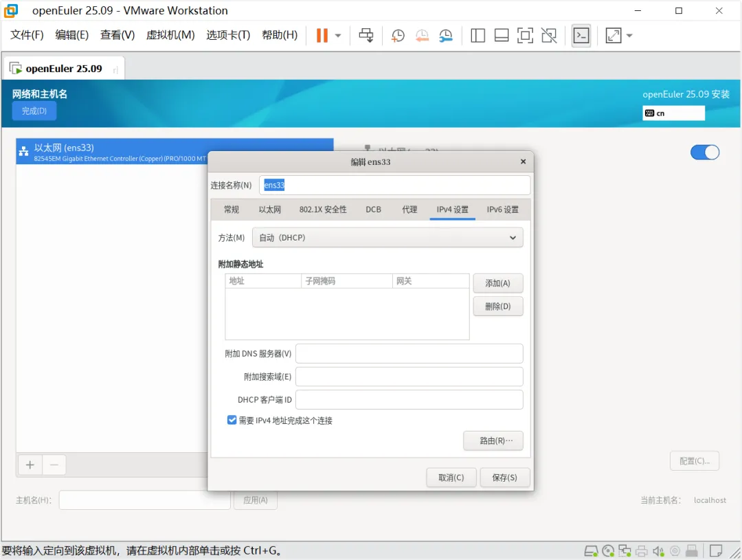Image resolution: width=742 pixels, height=560 pixels.
Task: Switch to the 以太网 tab
Action: pyautogui.click(x=270, y=210)
